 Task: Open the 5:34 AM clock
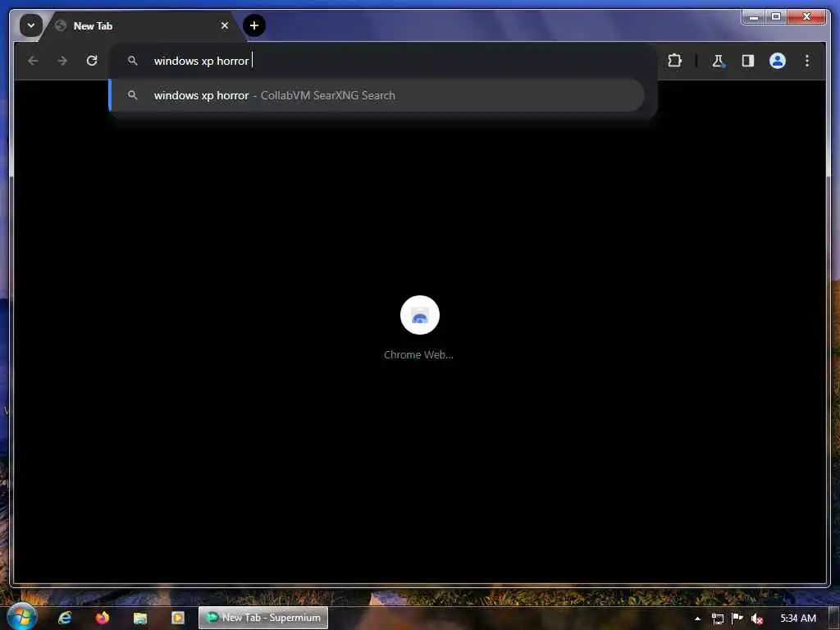[x=797, y=619]
